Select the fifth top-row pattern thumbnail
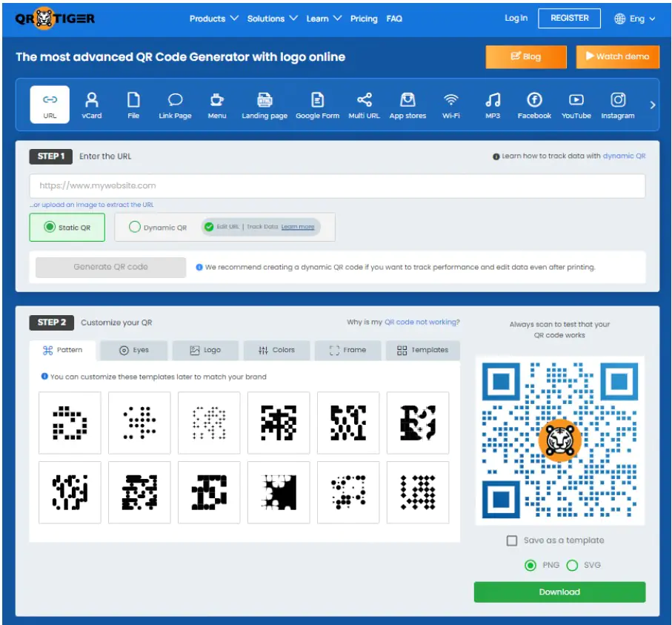 [348, 423]
